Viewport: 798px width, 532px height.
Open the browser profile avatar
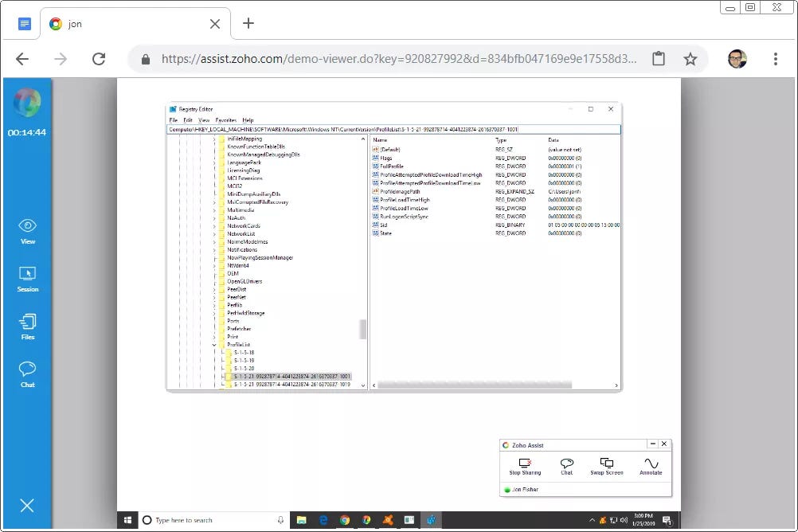(x=737, y=59)
